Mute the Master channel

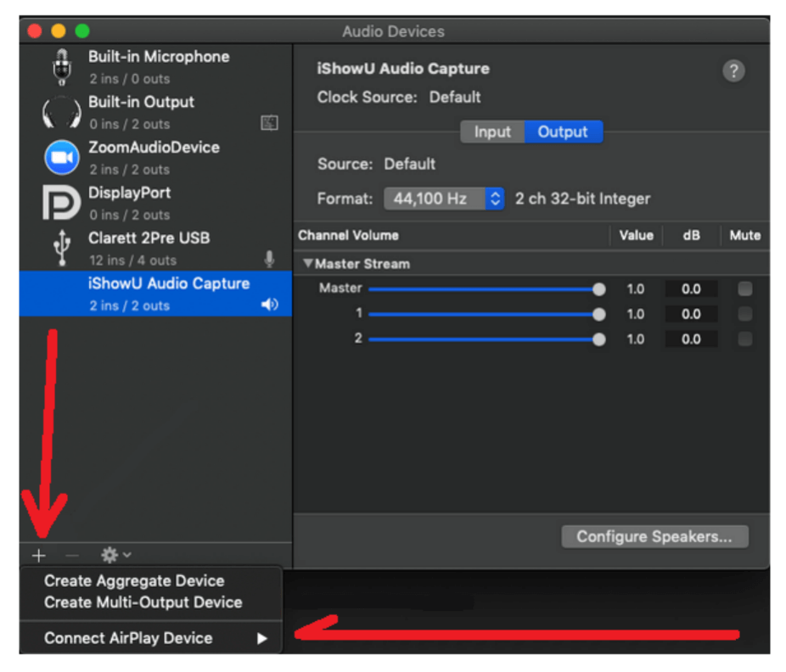pos(745,288)
